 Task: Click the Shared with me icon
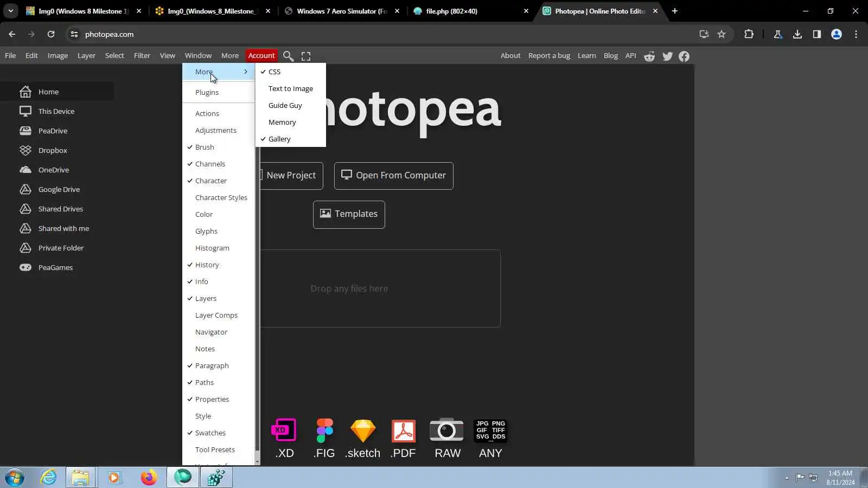[25, 228]
